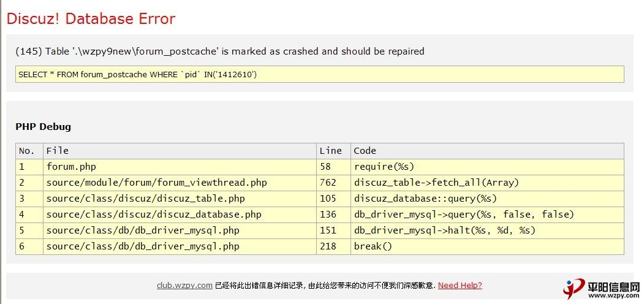Click discuz_table->fetch_all(Array) code cell
Viewport: 644px width, 304px height.
click(488, 183)
